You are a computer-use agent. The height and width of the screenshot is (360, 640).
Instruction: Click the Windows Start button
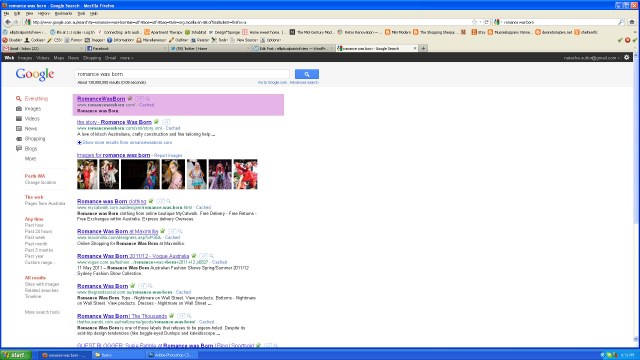point(16,355)
